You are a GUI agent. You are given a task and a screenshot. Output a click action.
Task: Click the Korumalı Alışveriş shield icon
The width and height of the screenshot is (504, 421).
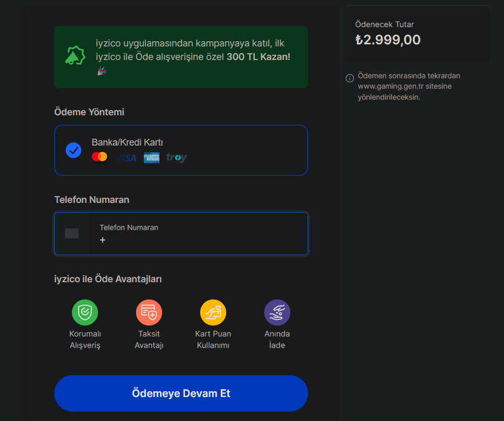click(85, 312)
